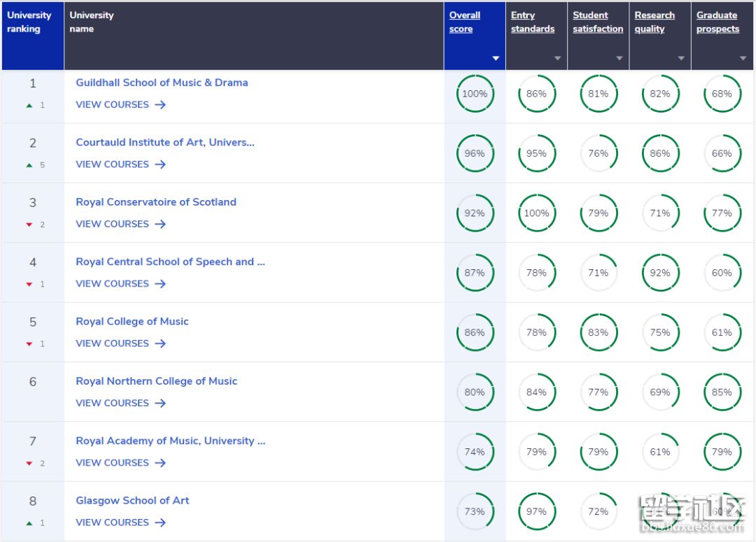Open Royal Conservatoire of Scotland link
This screenshot has height=542, width=756.
[x=155, y=202]
